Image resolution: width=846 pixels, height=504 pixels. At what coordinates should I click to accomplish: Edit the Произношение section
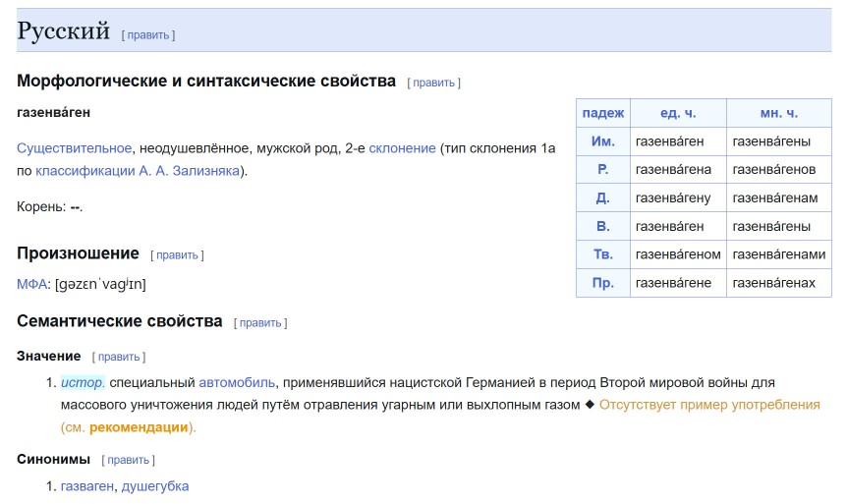tap(177, 255)
